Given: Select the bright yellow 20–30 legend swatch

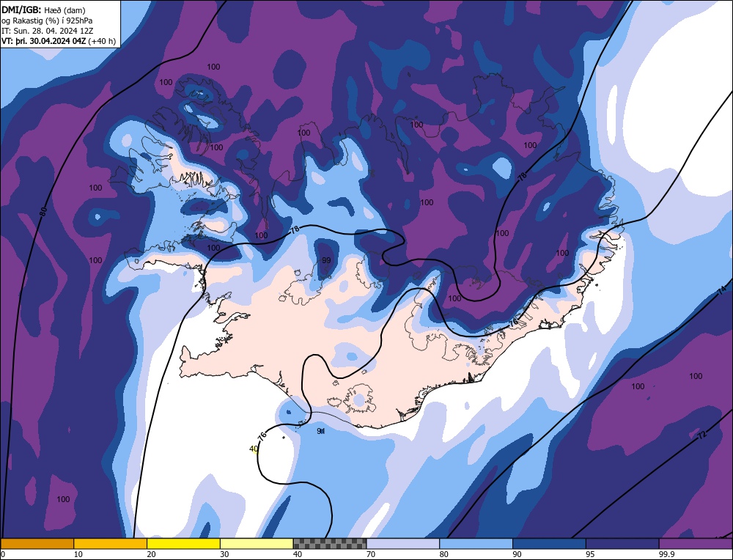Looking at the screenshot, I should pos(183,543).
